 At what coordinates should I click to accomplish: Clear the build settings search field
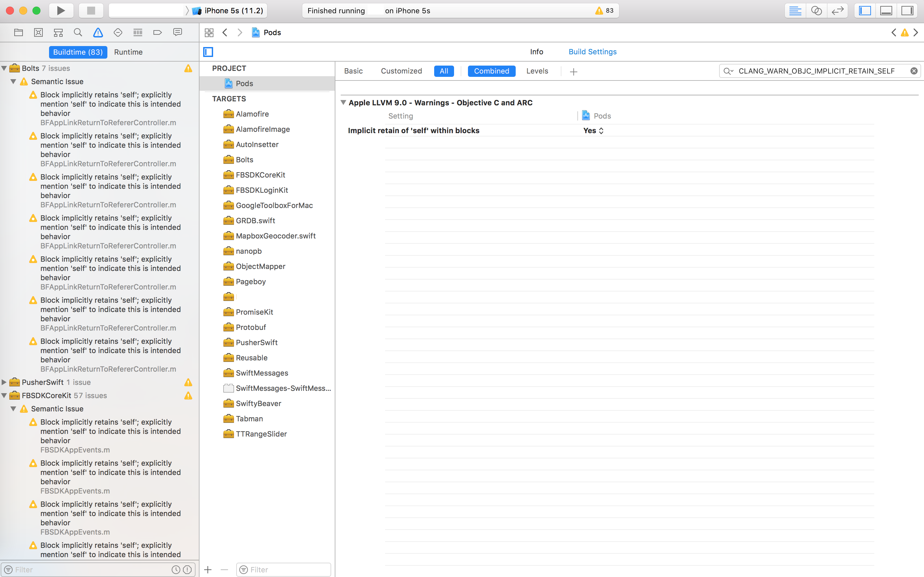point(914,71)
